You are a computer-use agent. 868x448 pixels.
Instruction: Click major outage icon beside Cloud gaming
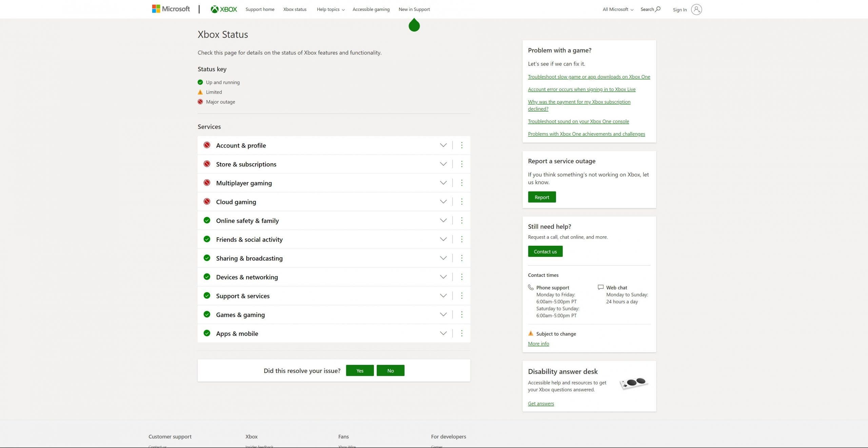pyautogui.click(x=207, y=201)
